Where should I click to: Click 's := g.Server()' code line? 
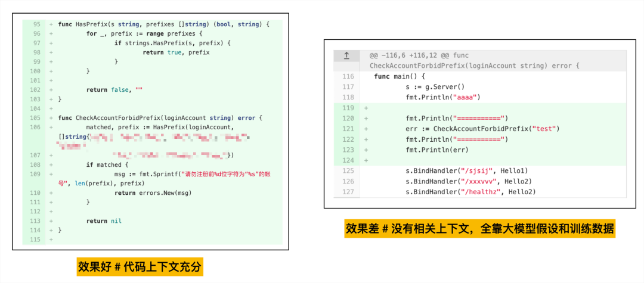click(435, 87)
